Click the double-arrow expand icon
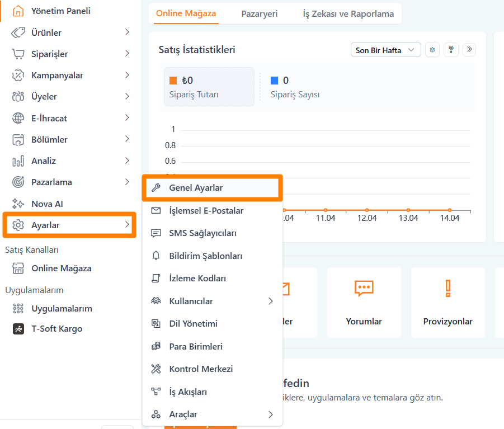 469,50
